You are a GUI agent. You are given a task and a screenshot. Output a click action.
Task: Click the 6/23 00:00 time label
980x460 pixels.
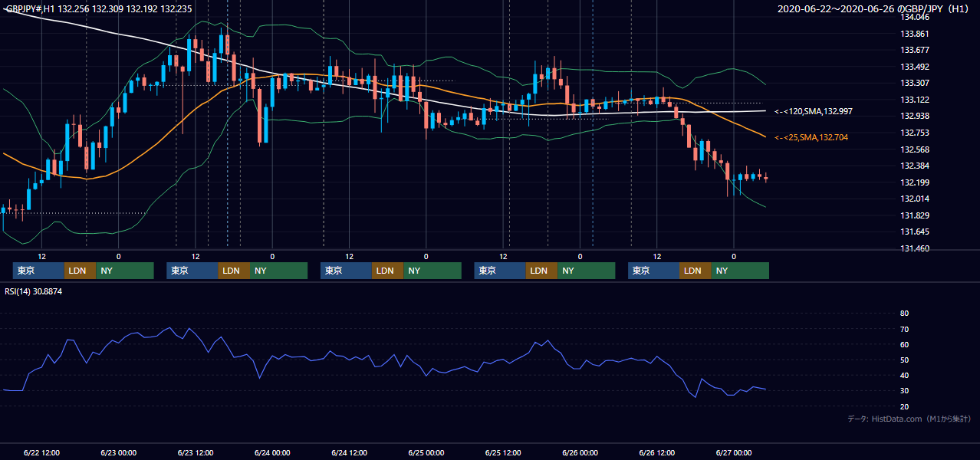tap(119, 452)
